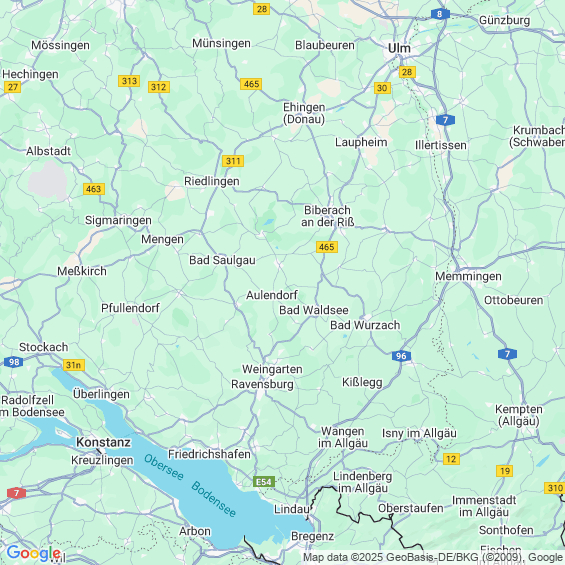Select the Ulm city label

tap(399, 48)
